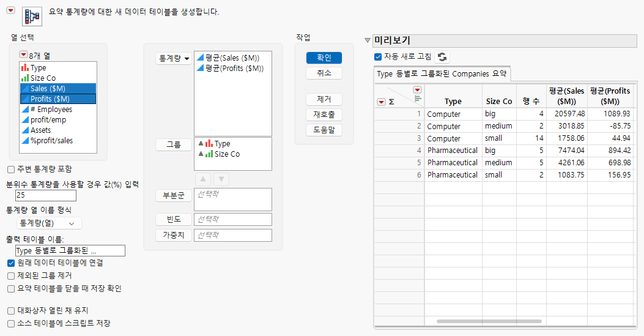Click the 평균(Profits ($M)) preview column header
644x336 pixels.
tap(610, 96)
